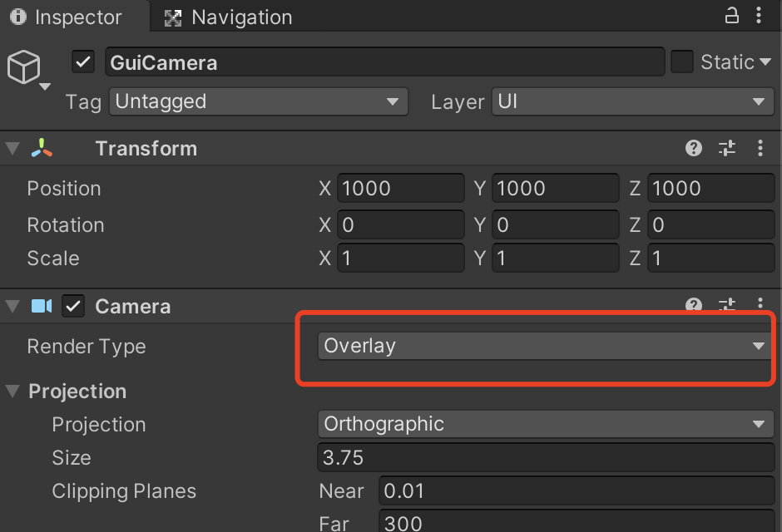Image resolution: width=782 pixels, height=532 pixels.
Task: Toggle the GuiCamera active checkbox
Action: 83,62
